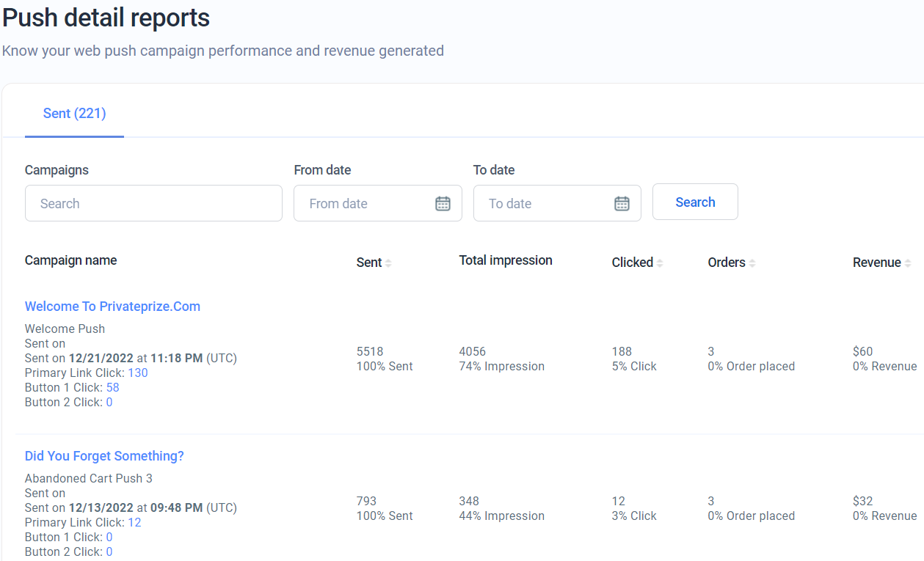Image resolution: width=924 pixels, height=561 pixels.
Task: Open Abandoned Cart Primary Link Click 12
Action: [134, 522]
